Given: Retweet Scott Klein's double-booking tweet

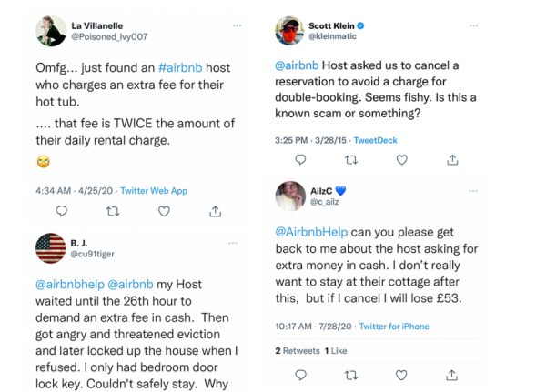Looking at the screenshot, I should (351, 160).
